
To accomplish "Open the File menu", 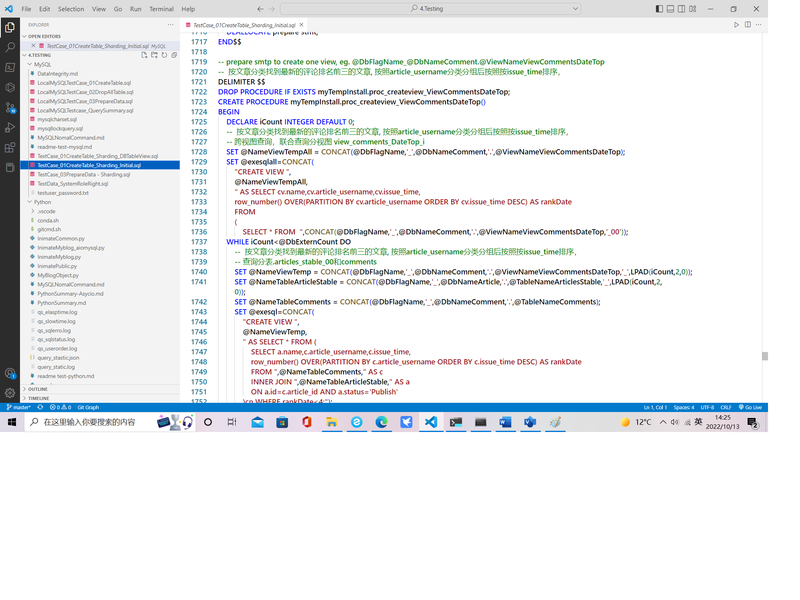I will click(26, 9).
